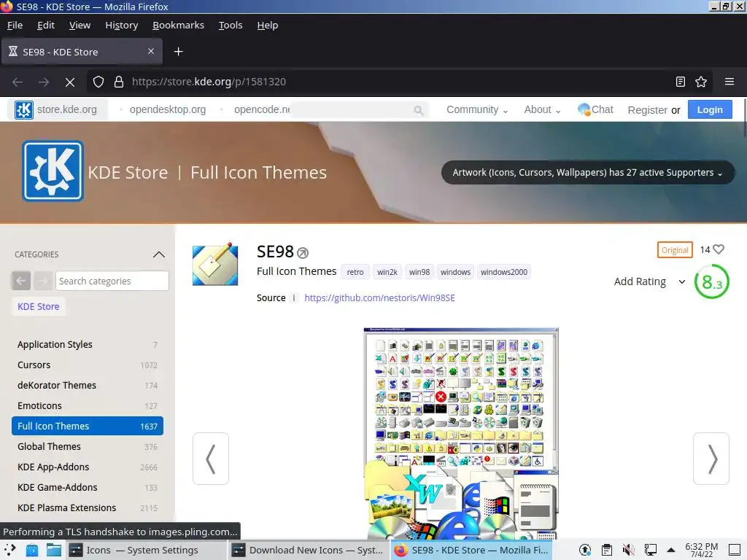Image resolution: width=747 pixels, height=560 pixels.
Task: Open the Discover store taskbar icon
Action: point(32,550)
